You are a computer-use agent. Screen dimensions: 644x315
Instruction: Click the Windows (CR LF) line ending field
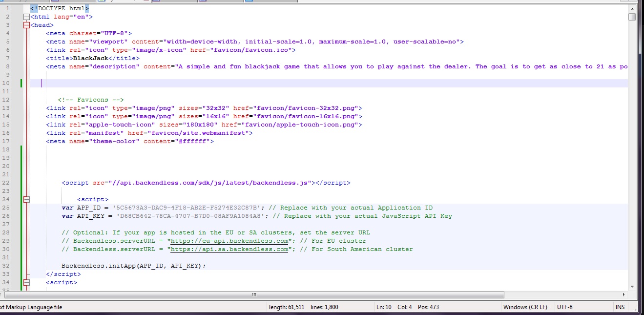(x=525, y=307)
